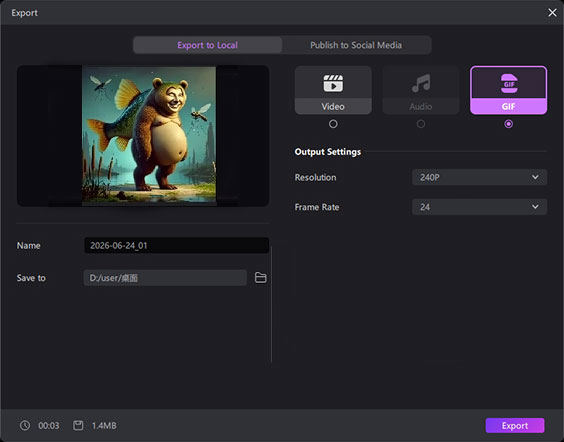
Task: Choose the Video radio button
Action: pyautogui.click(x=333, y=124)
